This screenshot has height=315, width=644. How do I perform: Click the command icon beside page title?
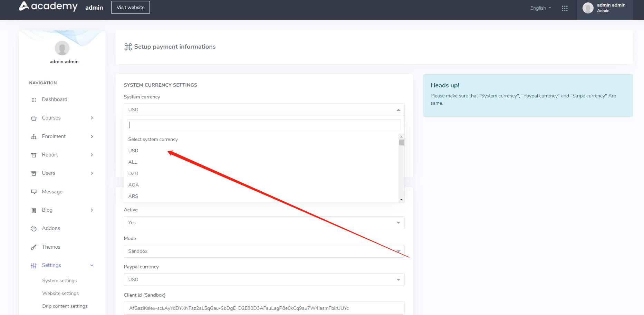click(x=128, y=47)
